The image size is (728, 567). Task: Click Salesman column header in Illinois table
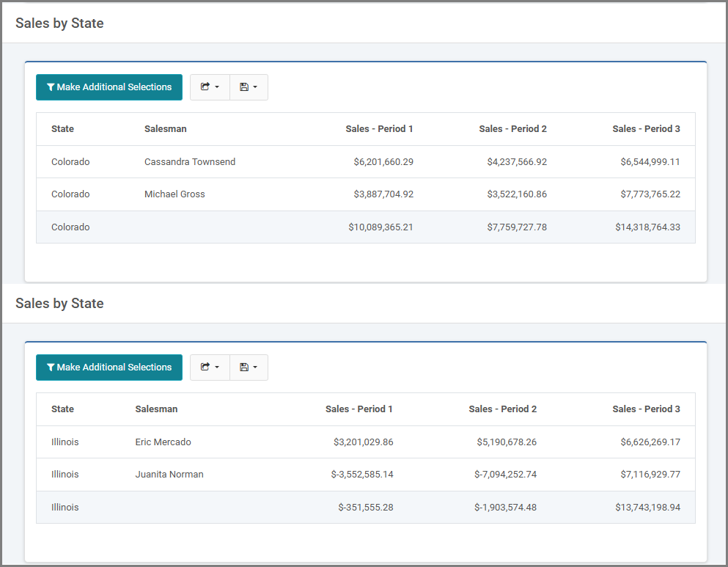[x=156, y=409]
